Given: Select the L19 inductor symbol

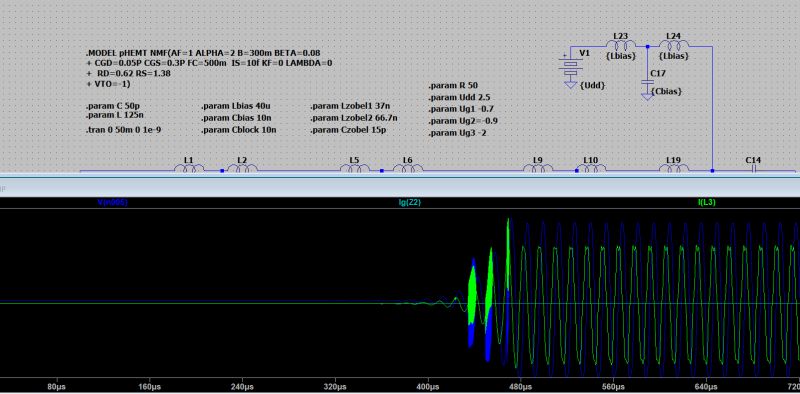Looking at the screenshot, I should click(673, 168).
